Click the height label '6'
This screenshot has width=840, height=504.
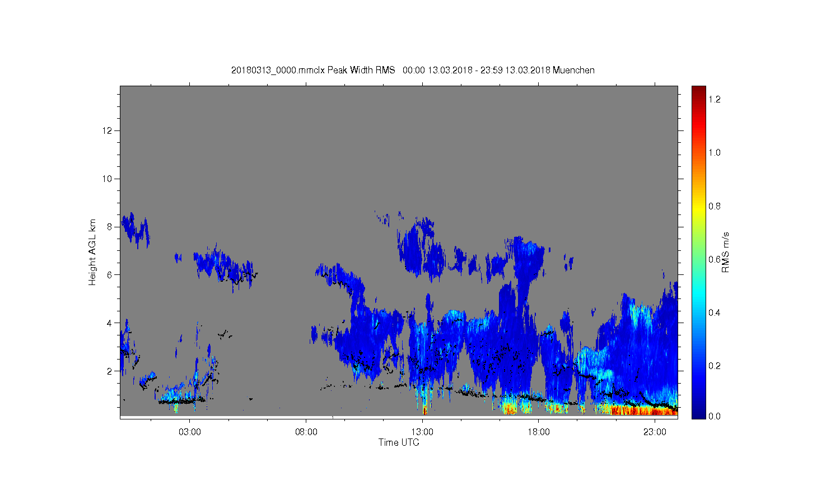coord(110,275)
